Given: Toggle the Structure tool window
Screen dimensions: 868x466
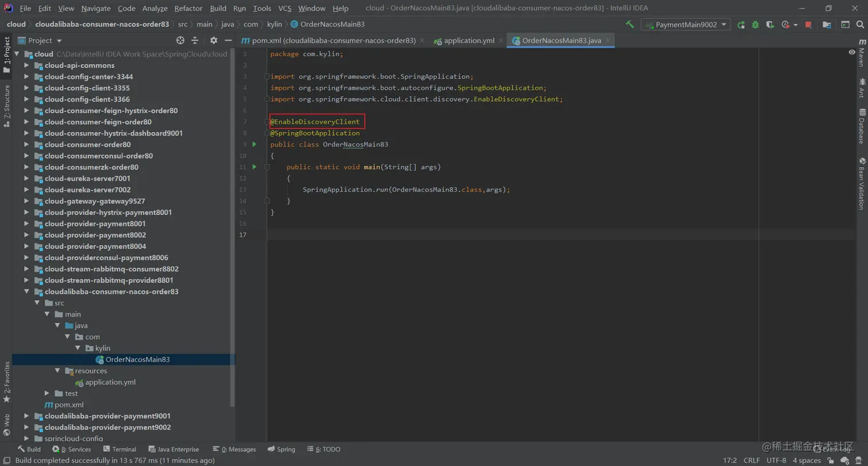Looking at the screenshot, I should coord(6,106).
